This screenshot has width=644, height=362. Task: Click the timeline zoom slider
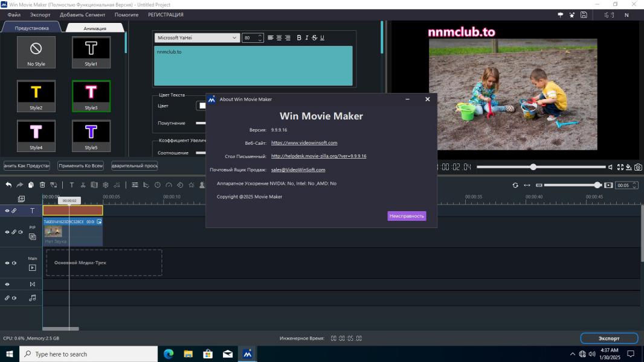point(573,185)
